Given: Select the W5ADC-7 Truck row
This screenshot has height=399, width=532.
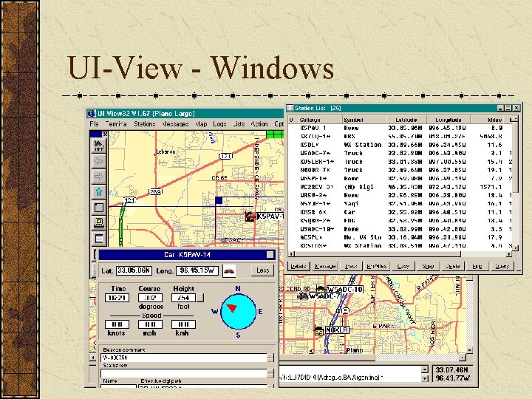Looking at the screenshot, I should [x=400, y=154].
